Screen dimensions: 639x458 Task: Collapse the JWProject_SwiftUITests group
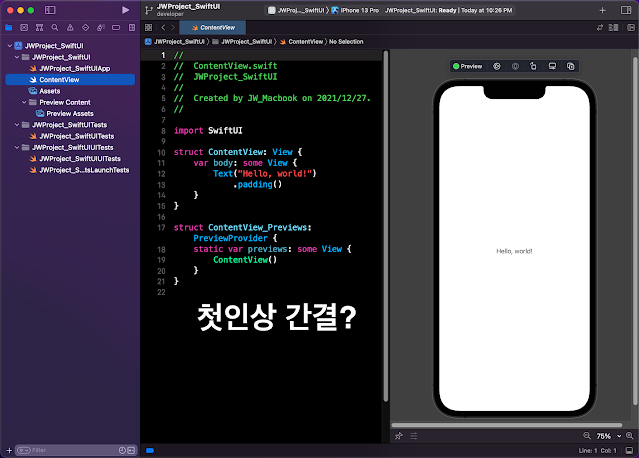[17, 125]
